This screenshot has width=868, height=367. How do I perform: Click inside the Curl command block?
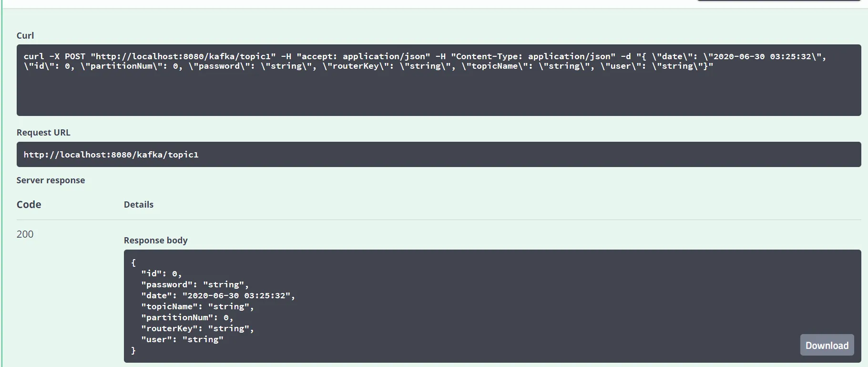coord(439,91)
